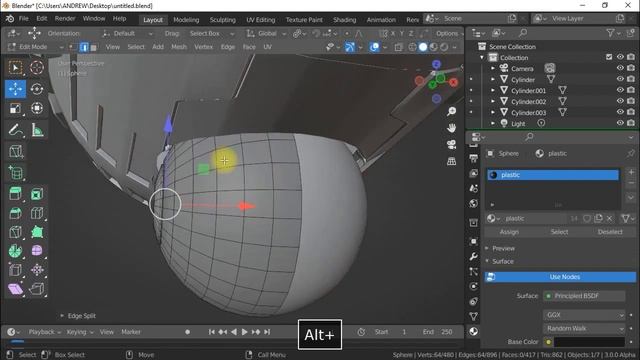Hide Cylinder.002 with its eye icon
Image resolution: width=640 pixels, height=360 pixels.
point(620,101)
